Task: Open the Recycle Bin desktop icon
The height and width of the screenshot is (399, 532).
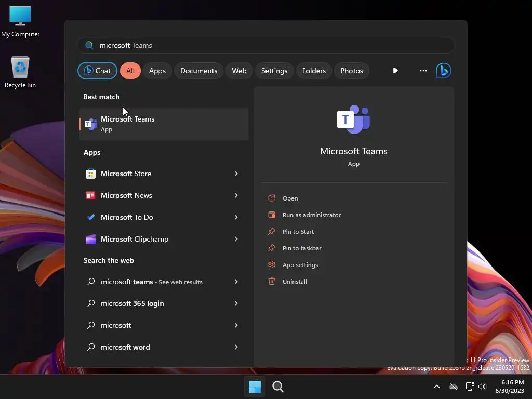Action: 20,72
